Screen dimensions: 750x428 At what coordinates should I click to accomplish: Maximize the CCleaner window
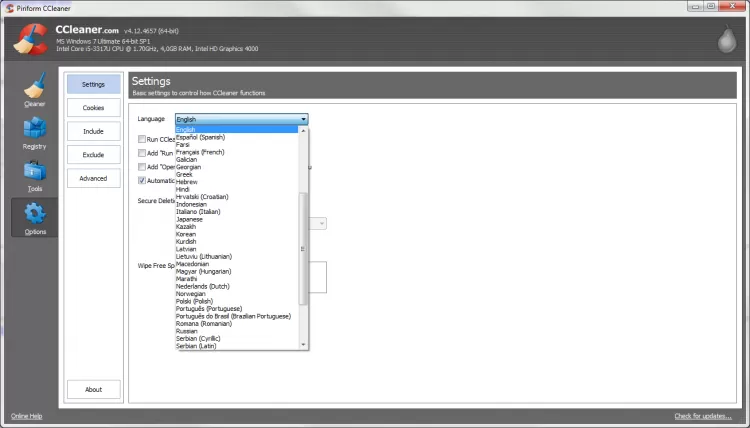click(x=711, y=6)
